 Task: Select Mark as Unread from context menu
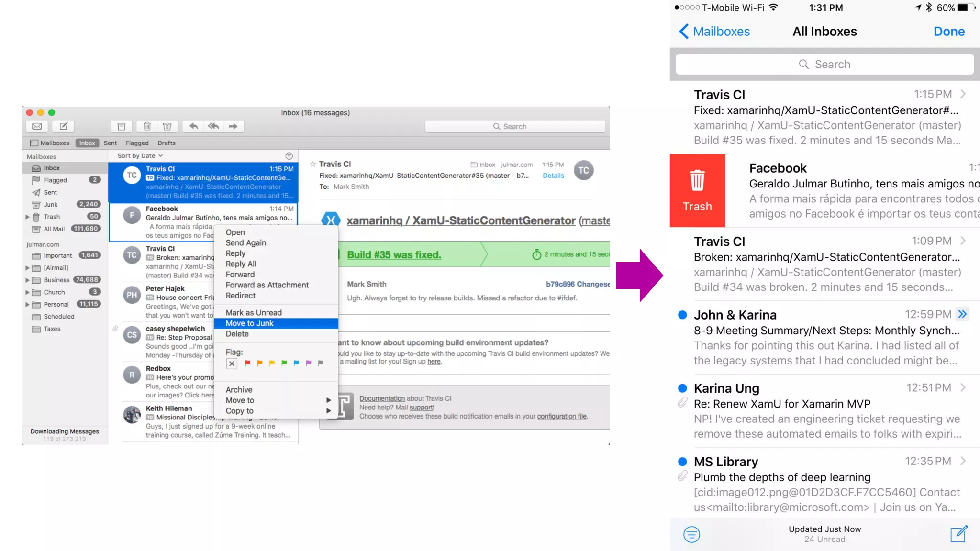coord(254,313)
